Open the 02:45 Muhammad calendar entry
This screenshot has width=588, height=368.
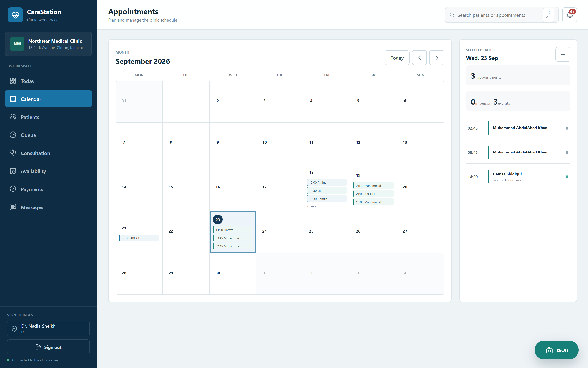pos(233,246)
